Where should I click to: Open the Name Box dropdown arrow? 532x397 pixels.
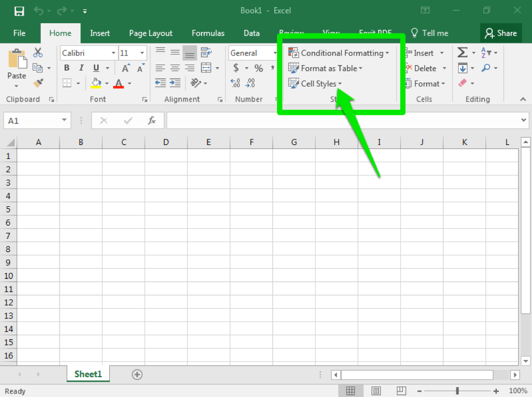(64, 120)
